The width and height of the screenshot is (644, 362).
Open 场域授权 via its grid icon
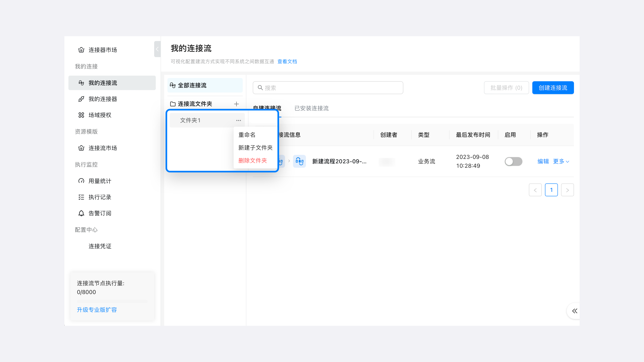click(x=81, y=115)
